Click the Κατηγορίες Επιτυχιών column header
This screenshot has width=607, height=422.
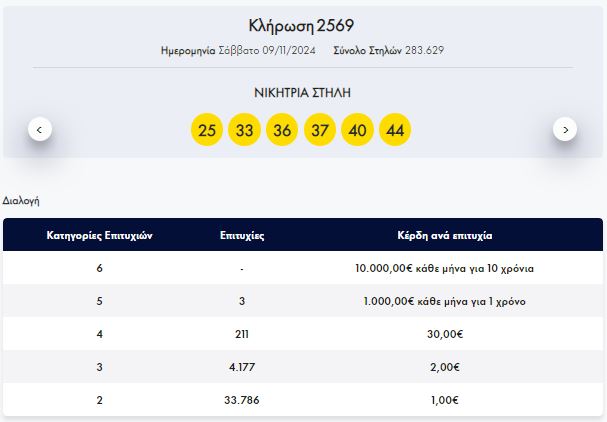pos(99,236)
